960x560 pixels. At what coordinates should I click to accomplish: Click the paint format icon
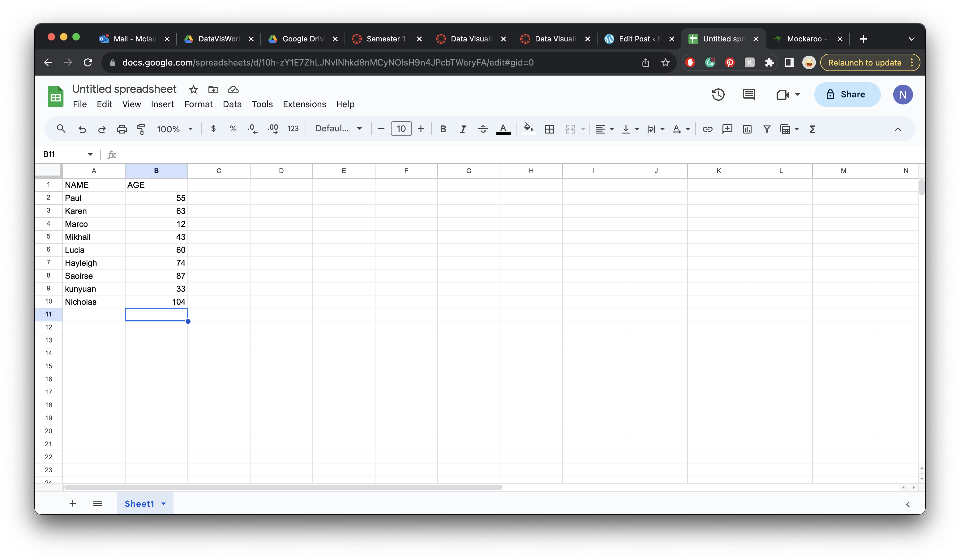click(x=141, y=129)
